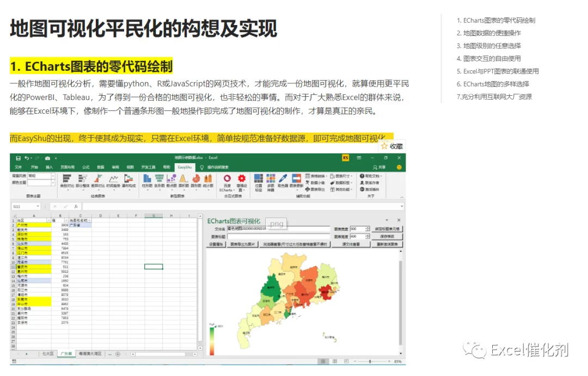The height and width of the screenshot is (376, 588).
Task: Click the 收藏 star icon
Action: [x=384, y=146]
